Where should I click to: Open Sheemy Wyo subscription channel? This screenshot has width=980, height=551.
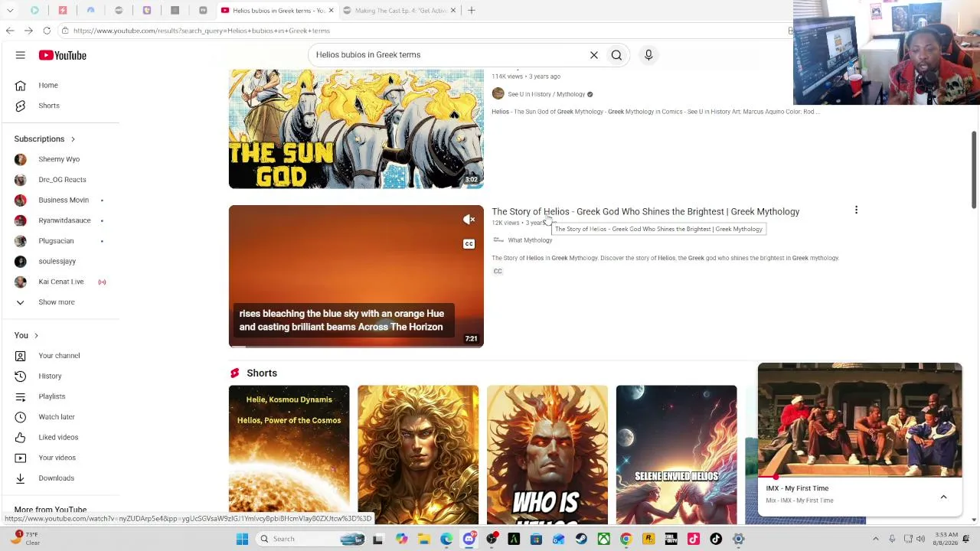tap(60, 159)
